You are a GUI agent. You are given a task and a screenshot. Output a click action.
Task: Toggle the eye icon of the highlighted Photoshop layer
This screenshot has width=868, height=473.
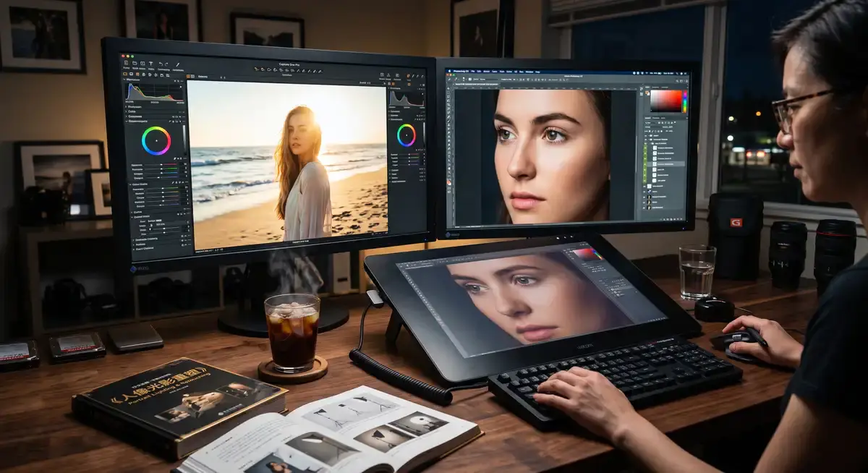tap(645, 164)
